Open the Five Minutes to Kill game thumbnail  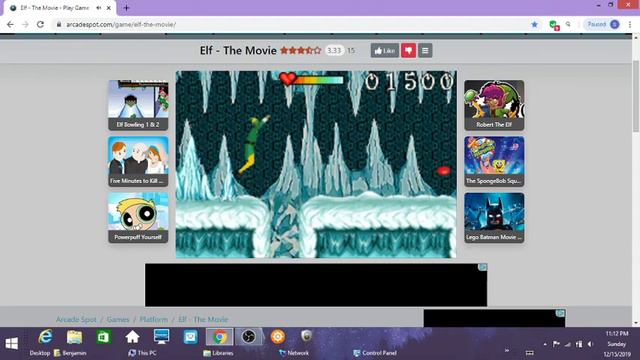[138, 161]
